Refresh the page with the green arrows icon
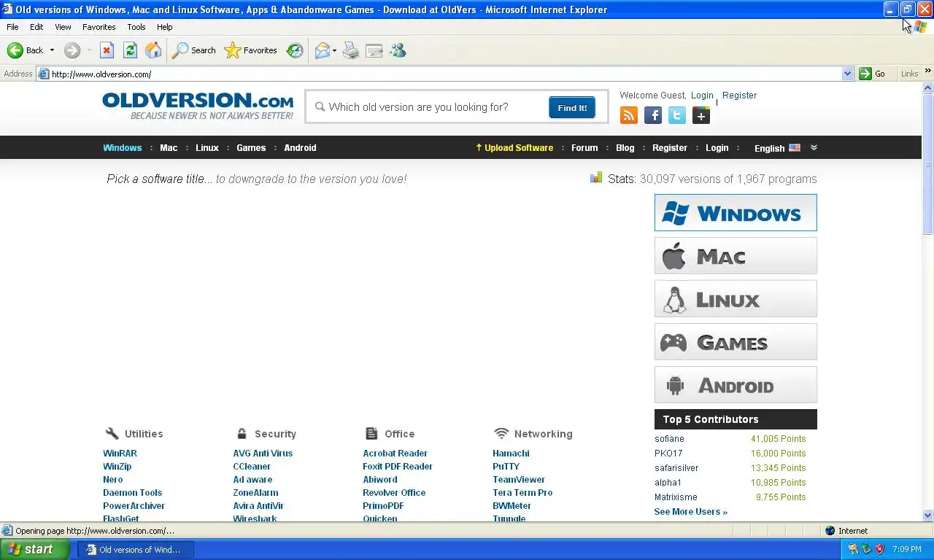934x560 pixels. coord(130,50)
